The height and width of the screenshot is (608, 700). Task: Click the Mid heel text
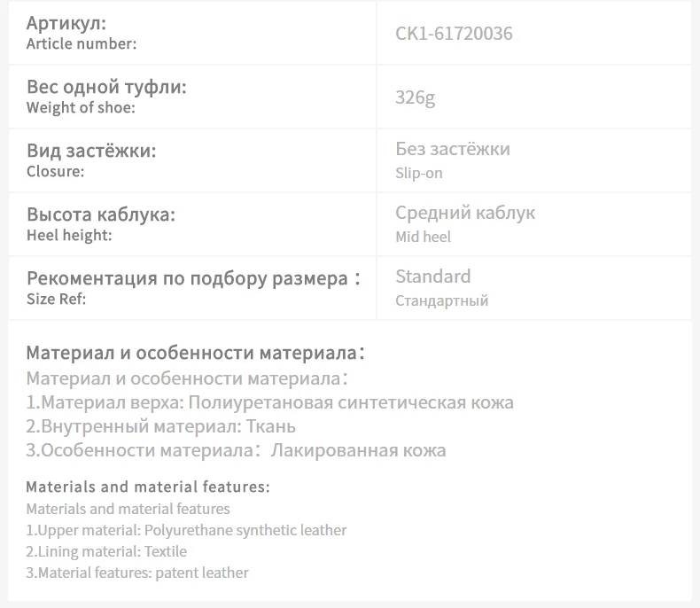point(423,237)
